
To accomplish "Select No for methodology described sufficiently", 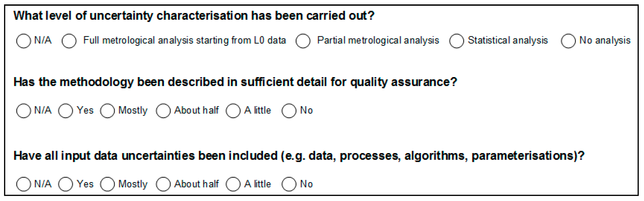I will coord(289,111).
